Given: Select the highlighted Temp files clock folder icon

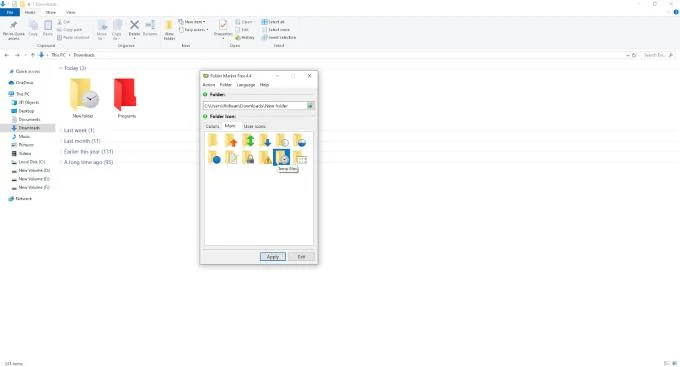Looking at the screenshot, I should 281,157.
